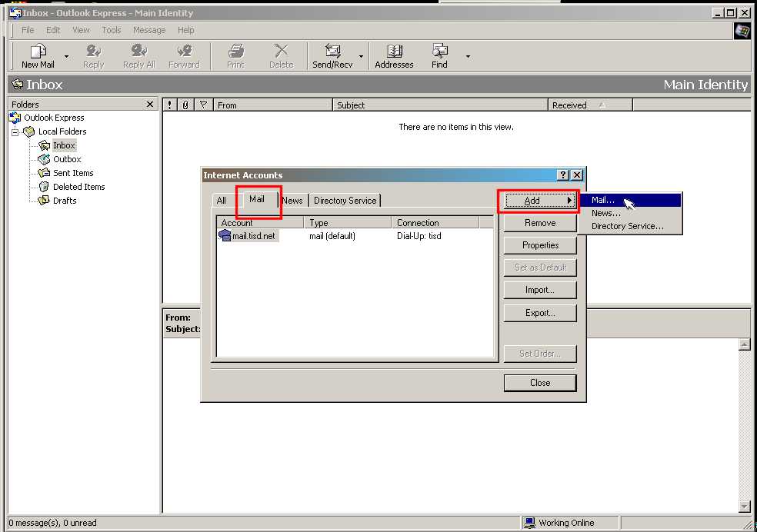Click the Connection column header
Image resolution: width=757 pixels, height=532 pixels.
pos(435,223)
